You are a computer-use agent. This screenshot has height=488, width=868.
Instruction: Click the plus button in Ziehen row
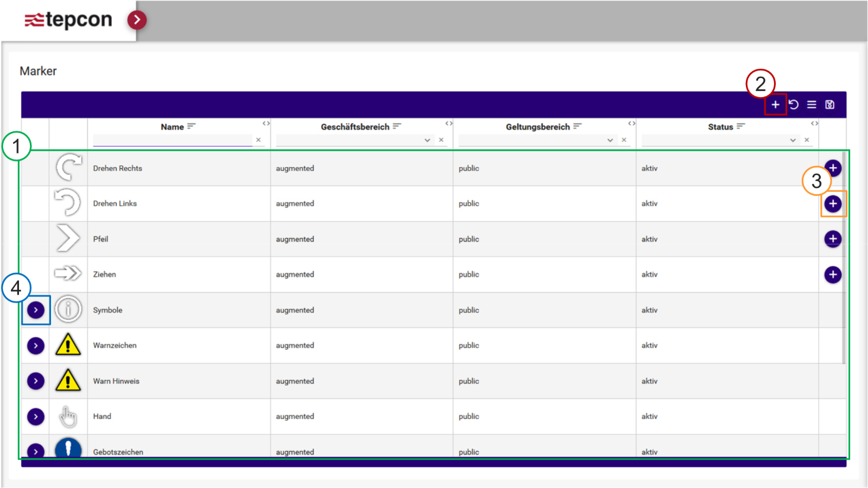coord(833,275)
